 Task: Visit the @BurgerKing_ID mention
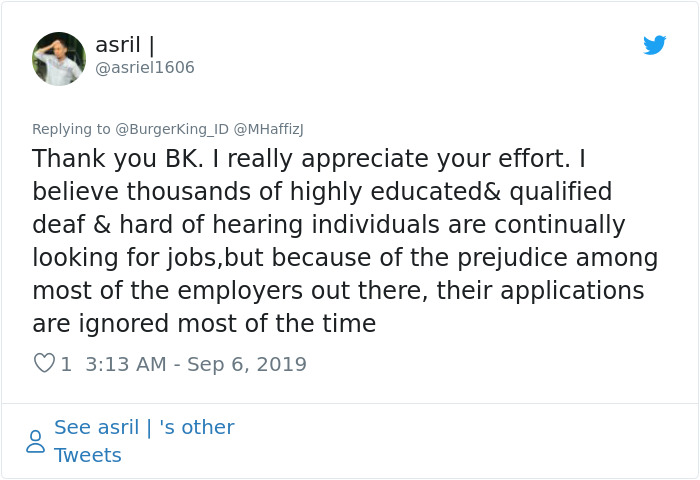pos(172,129)
